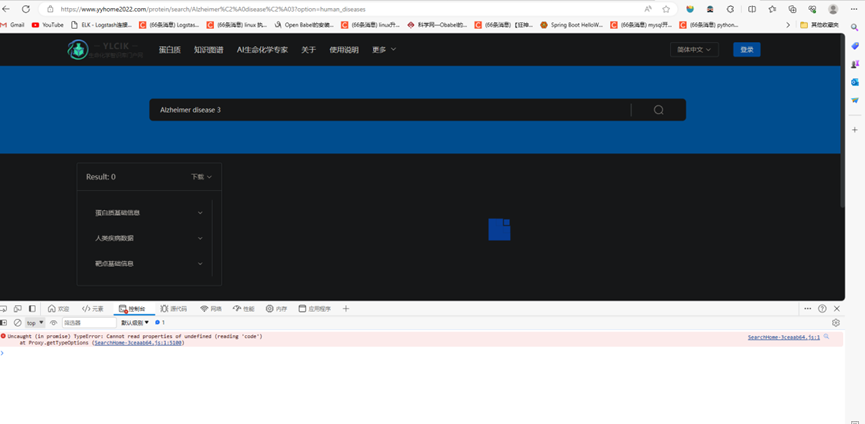Open the AI生命化学专家 navigation item

point(262,50)
